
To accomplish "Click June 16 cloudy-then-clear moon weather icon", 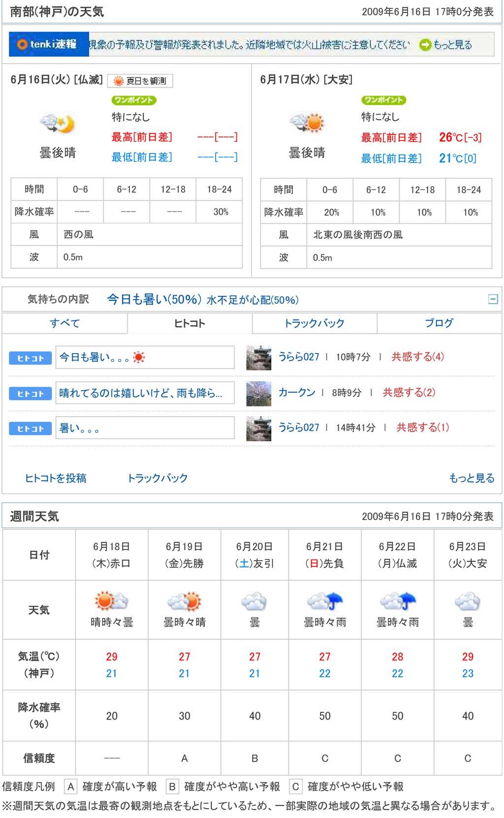I will pyautogui.click(x=58, y=123).
